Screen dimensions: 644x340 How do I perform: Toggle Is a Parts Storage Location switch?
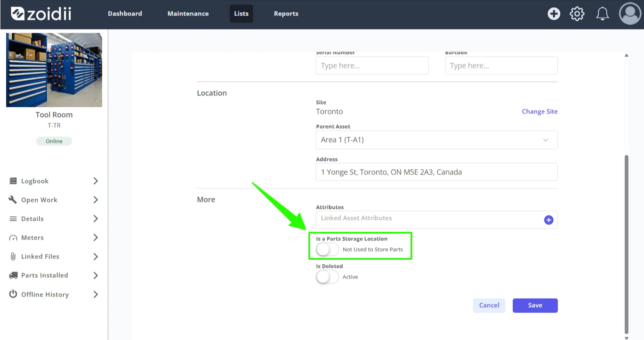click(x=327, y=249)
